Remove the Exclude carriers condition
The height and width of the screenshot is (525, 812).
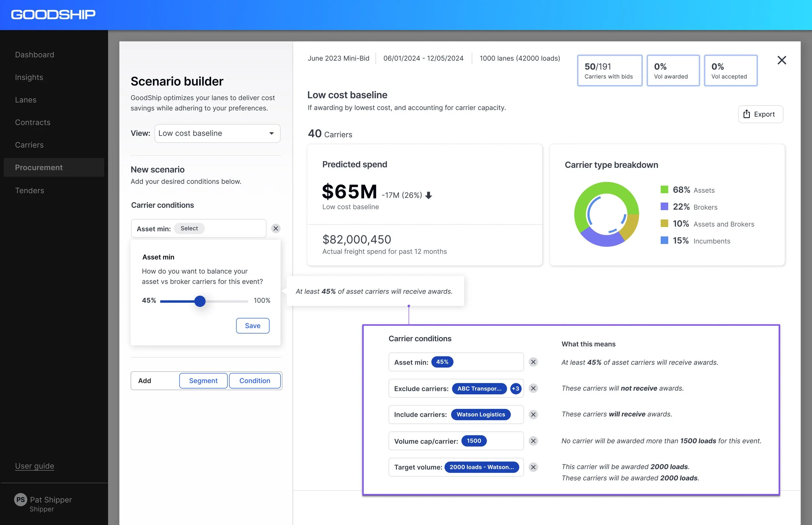(533, 388)
